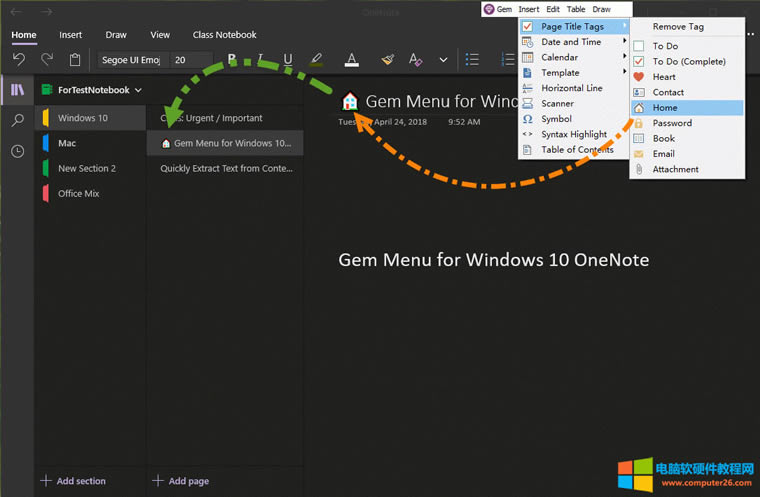
Task: Expand the ForTestNotebook notebook dropdown
Action: point(138,90)
